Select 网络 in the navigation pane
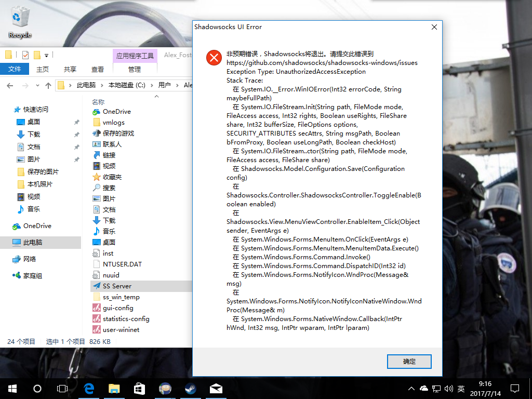Screen dimensions: 532x399 point(29,259)
